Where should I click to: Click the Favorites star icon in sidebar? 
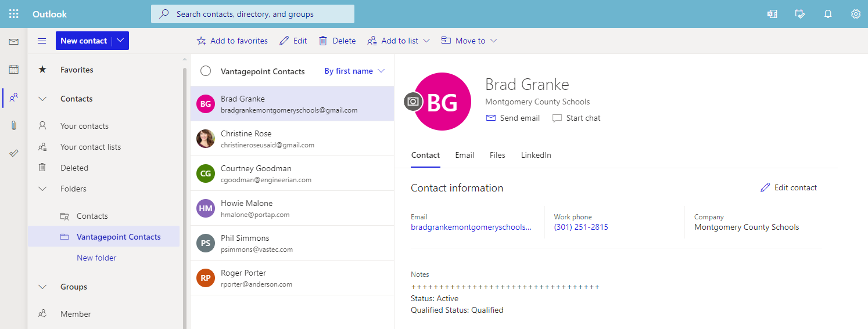click(42, 70)
